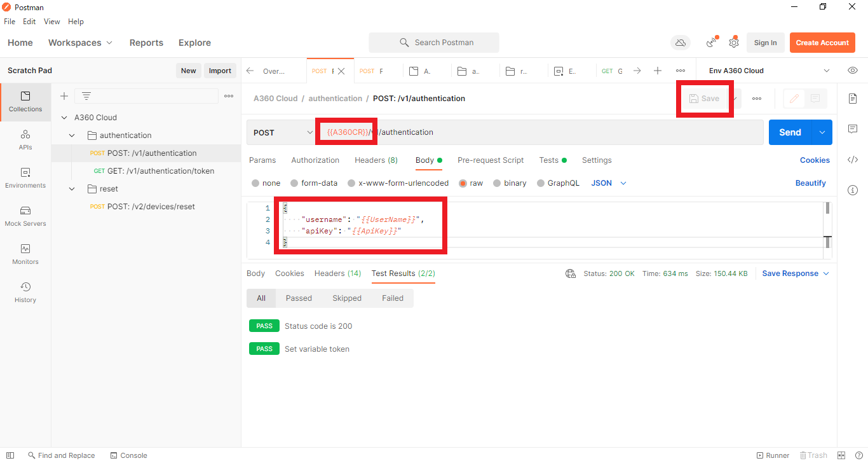Select the raw body type radio

463,183
